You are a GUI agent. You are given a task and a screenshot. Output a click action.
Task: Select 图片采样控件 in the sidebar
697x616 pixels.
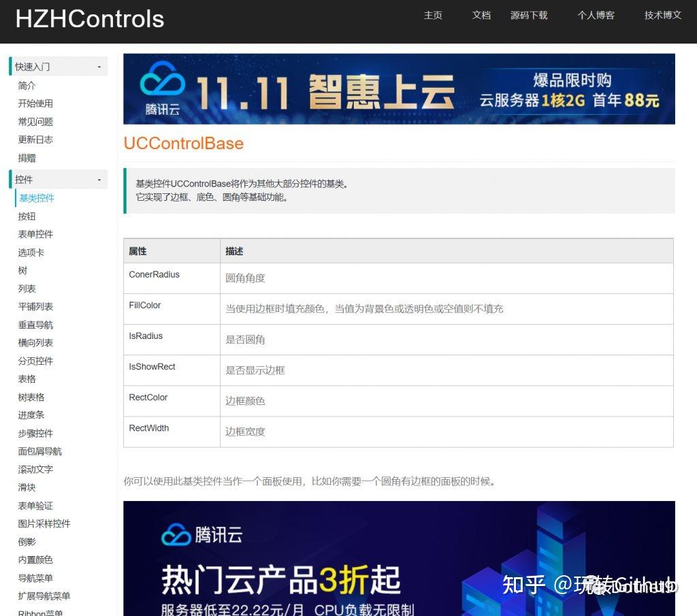(44, 523)
